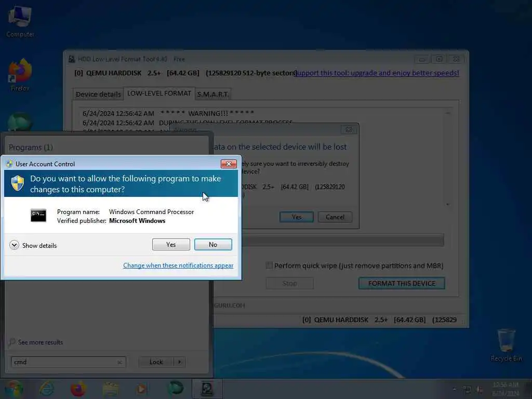The height and width of the screenshot is (399, 532).
Task: Select the LOW-LEVEL FORMAT tab
Action: click(159, 94)
